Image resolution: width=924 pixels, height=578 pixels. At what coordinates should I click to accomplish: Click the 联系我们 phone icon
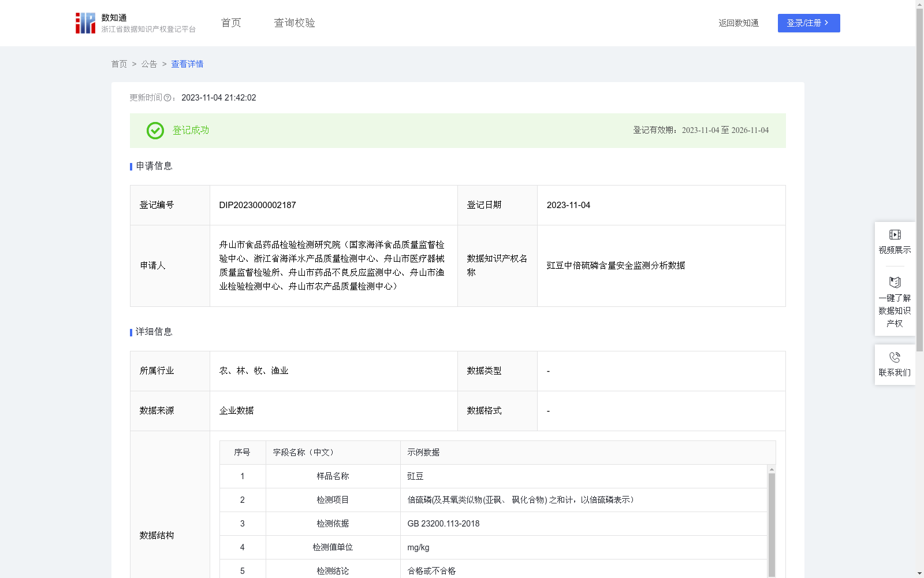click(895, 357)
